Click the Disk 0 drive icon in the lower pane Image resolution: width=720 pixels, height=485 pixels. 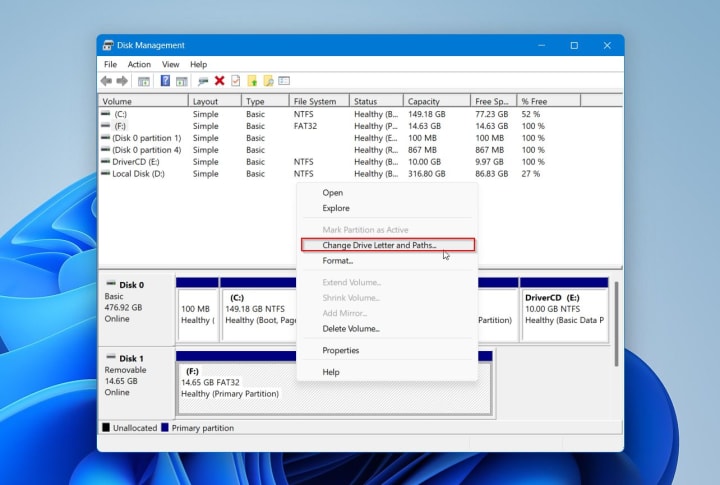[x=111, y=283]
